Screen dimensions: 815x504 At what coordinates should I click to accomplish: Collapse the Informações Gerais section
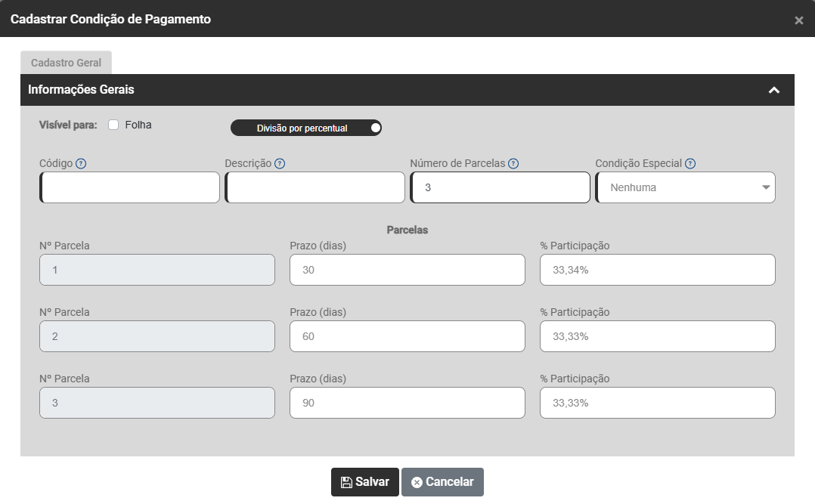point(773,90)
